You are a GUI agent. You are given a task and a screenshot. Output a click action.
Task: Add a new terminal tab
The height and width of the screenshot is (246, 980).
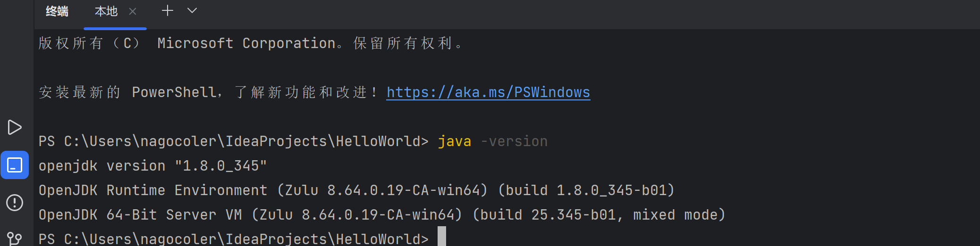pyautogui.click(x=168, y=11)
